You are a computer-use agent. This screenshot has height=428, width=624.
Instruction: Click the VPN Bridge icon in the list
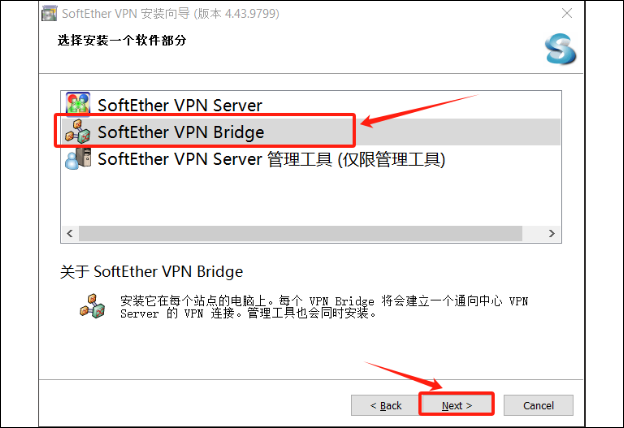tap(78, 131)
